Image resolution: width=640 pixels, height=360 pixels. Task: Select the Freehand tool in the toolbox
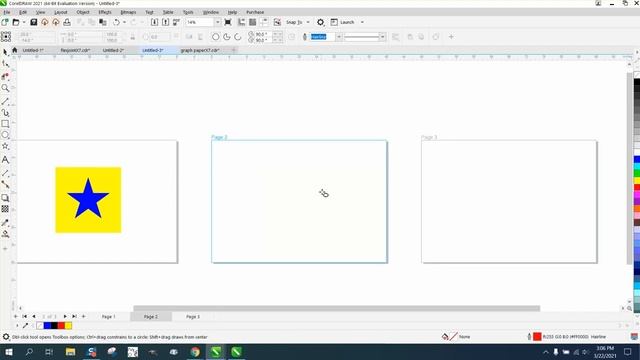click(x=5, y=101)
